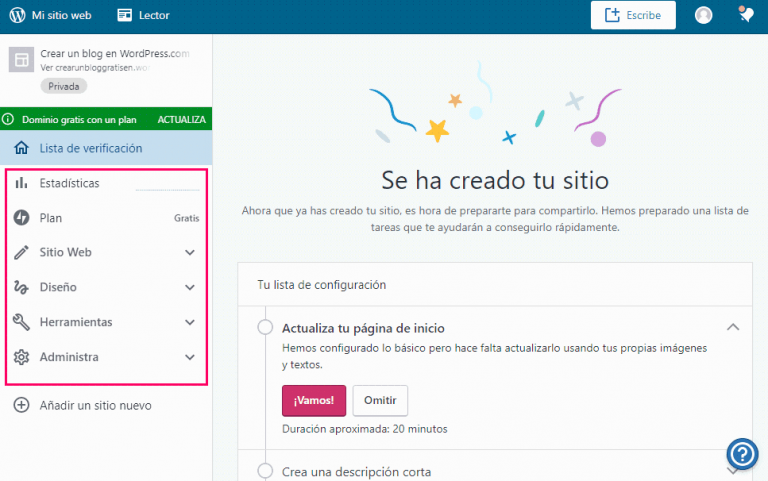This screenshot has height=481, width=768.
Task: Click the Privada status badge
Action: coord(64,86)
